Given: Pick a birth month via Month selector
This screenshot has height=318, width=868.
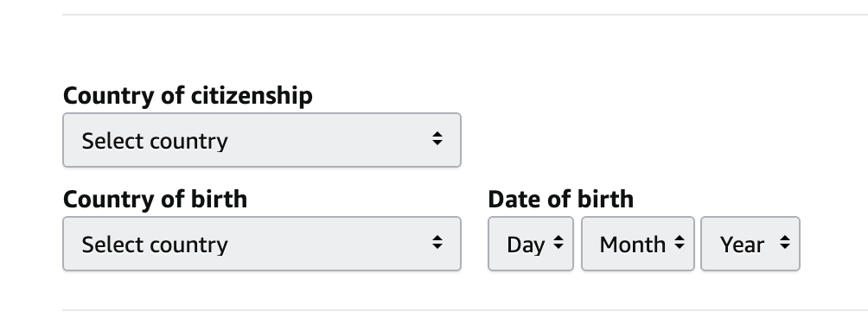Looking at the screenshot, I should click(x=638, y=244).
